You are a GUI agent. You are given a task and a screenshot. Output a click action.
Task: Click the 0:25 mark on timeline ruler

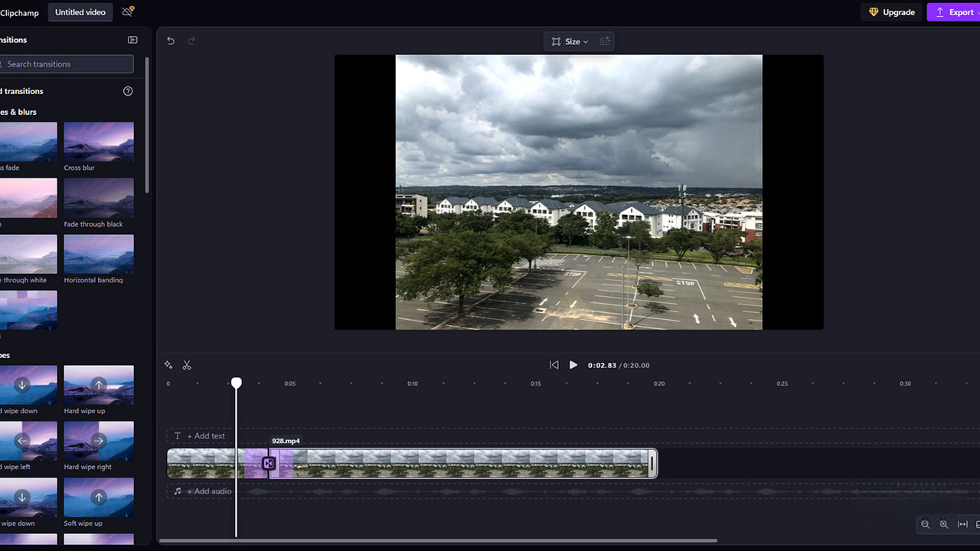pos(782,383)
